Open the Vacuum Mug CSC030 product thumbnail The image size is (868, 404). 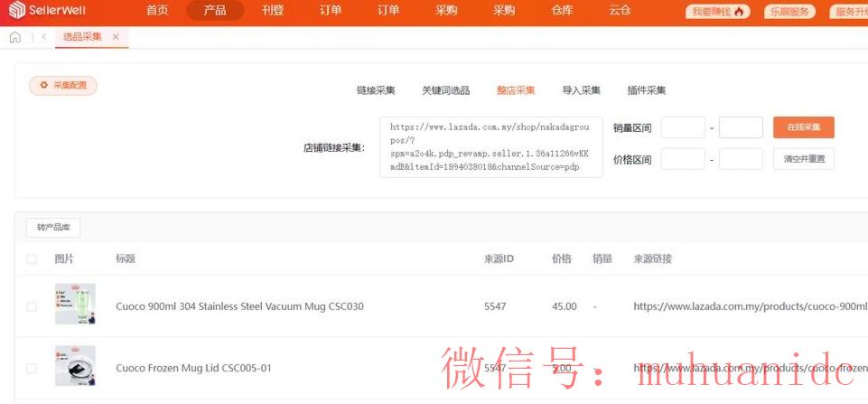point(75,305)
